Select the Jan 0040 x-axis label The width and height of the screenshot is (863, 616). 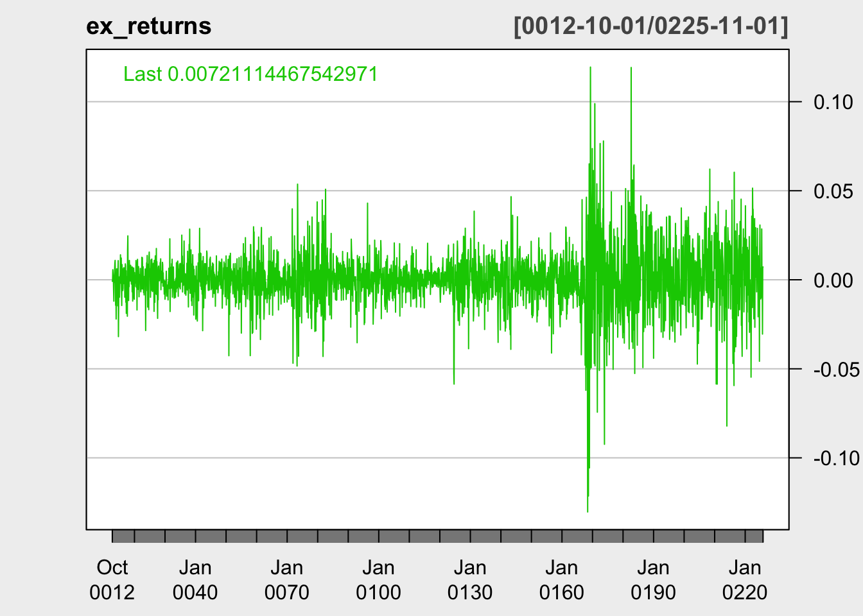point(195,579)
